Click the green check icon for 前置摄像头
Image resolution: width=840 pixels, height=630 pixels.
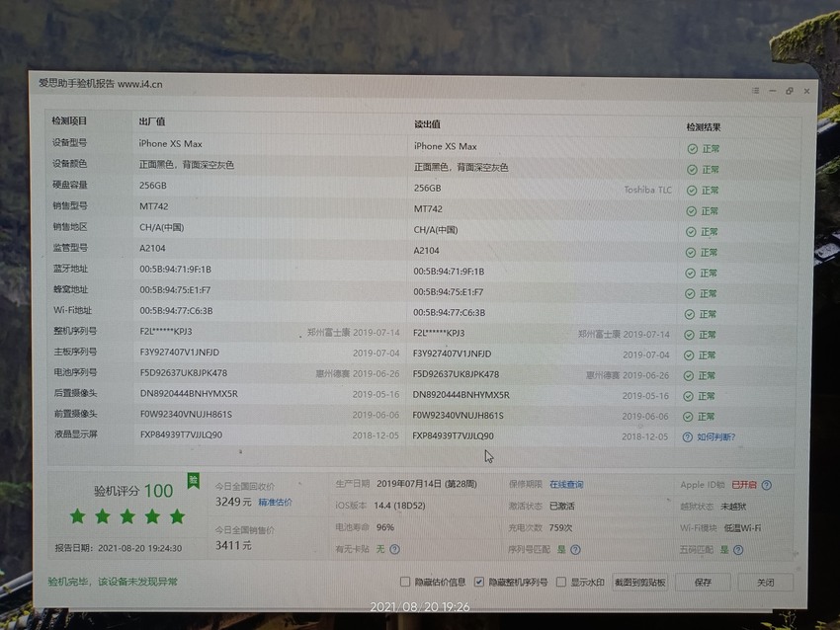(x=688, y=417)
